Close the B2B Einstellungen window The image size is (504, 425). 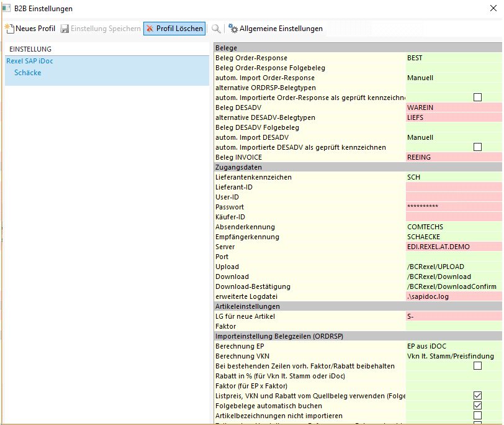tap(493, 9)
